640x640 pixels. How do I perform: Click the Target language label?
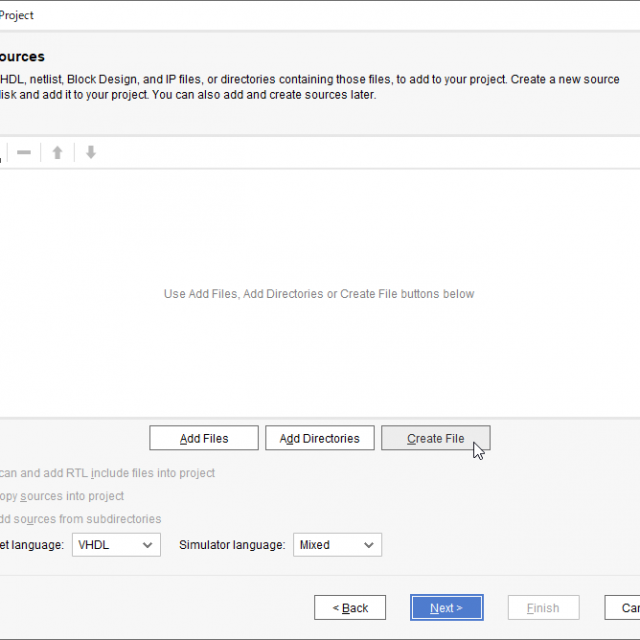[x=32, y=545]
